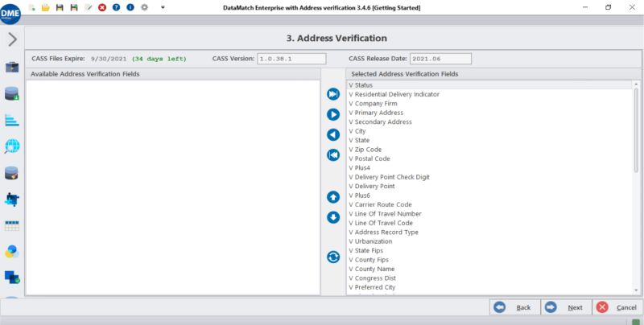Open quick access toolbar dropdown arrow
This screenshot has height=325, width=644.
click(x=163, y=7)
